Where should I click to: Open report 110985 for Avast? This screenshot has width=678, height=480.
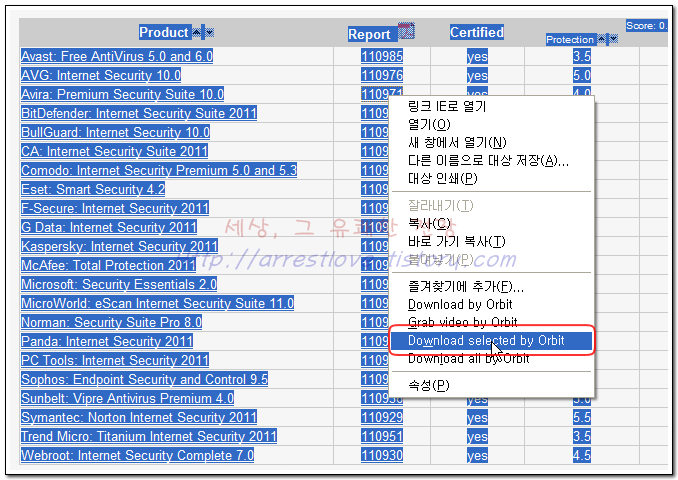382,56
